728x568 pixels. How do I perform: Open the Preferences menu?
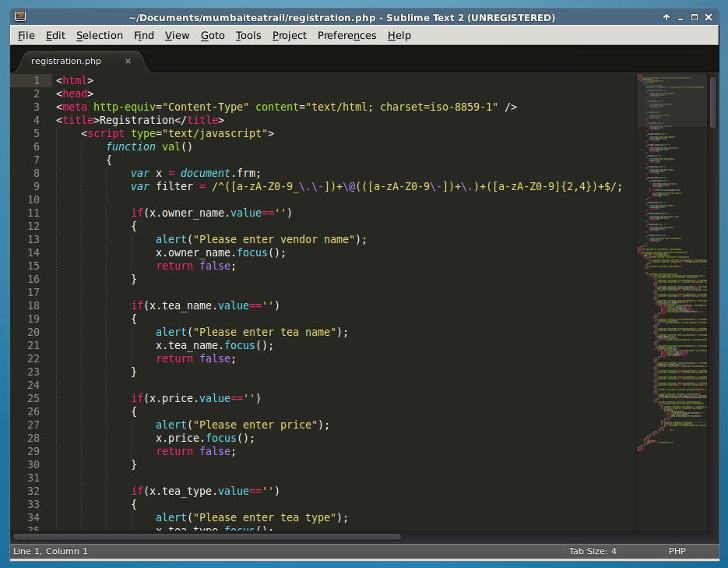pos(346,35)
